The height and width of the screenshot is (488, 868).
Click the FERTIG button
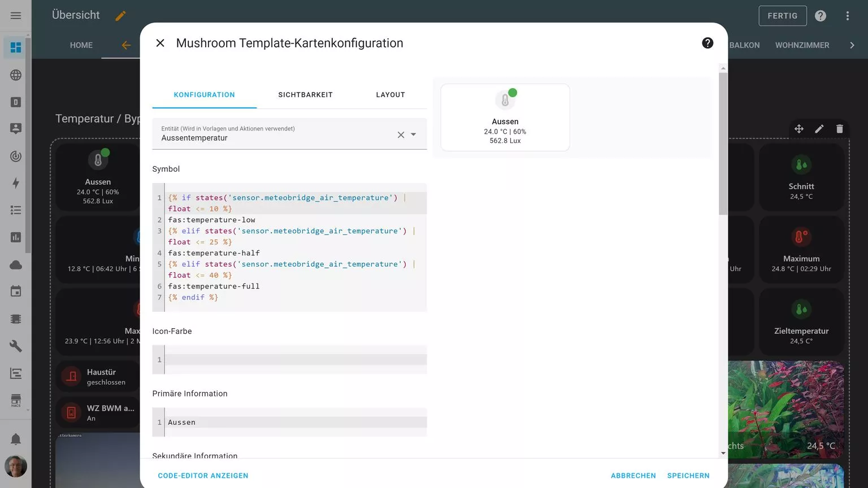tap(783, 16)
